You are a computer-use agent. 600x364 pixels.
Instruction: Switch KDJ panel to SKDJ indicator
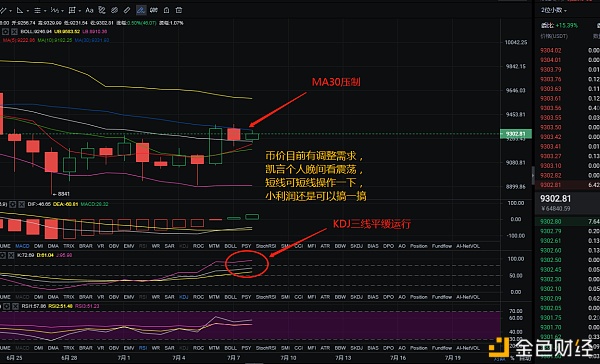pyautogui.click(x=357, y=297)
